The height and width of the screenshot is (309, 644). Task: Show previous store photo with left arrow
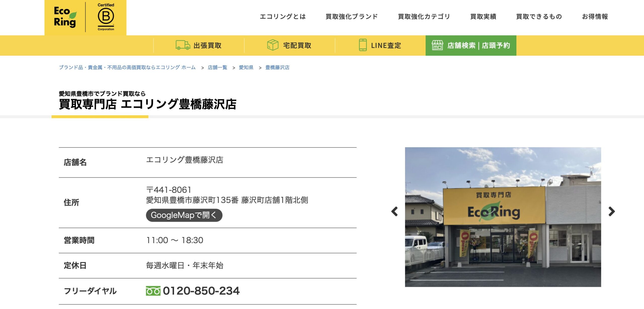click(394, 212)
